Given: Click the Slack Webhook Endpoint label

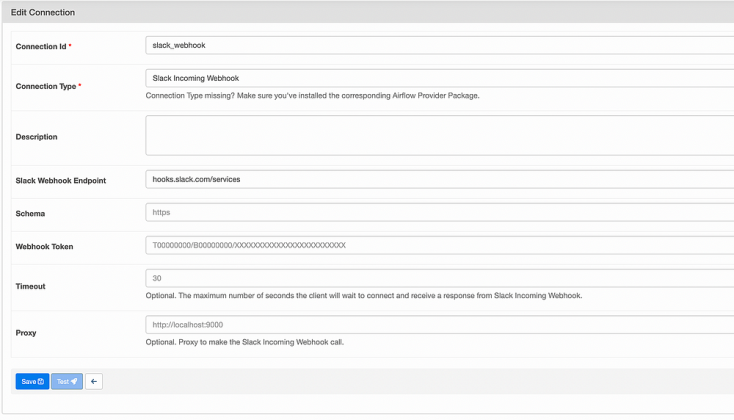Looking at the screenshot, I should coord(61,180).
